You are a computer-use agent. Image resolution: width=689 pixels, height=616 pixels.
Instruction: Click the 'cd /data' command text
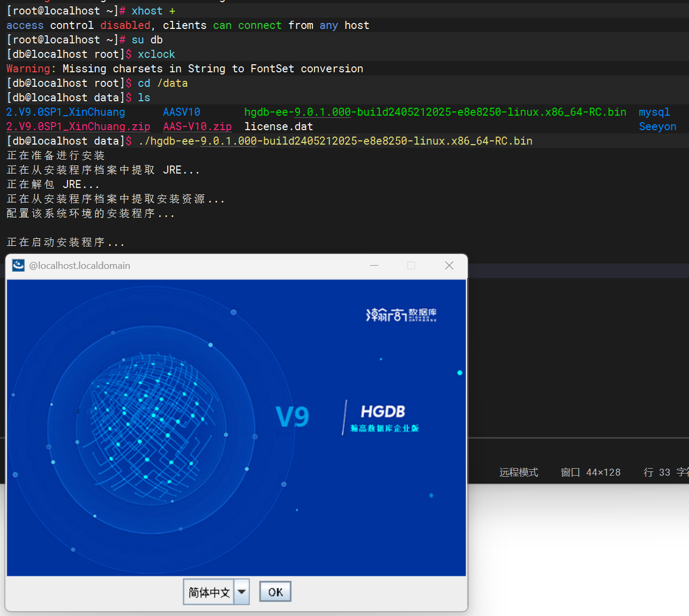coord(163,83)
